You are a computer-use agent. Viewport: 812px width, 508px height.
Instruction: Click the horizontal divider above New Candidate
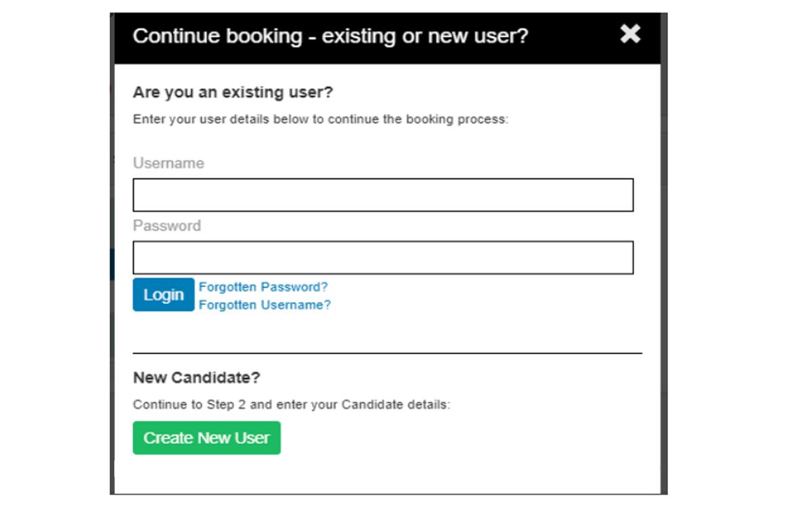click(x=387, y=353)
